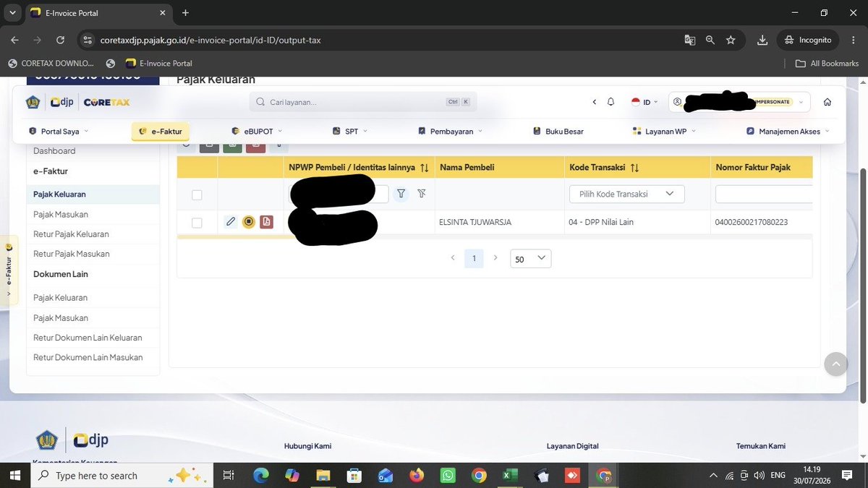Image resolution: width=868 pixels, height=488 pixels.
Task: Change rows per page from 50
Action: click(x=531, y=259)
